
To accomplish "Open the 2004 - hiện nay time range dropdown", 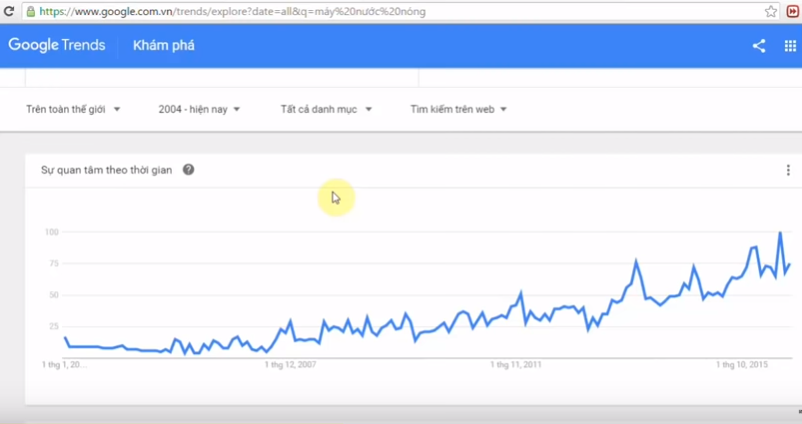I will tap(199, 109).
